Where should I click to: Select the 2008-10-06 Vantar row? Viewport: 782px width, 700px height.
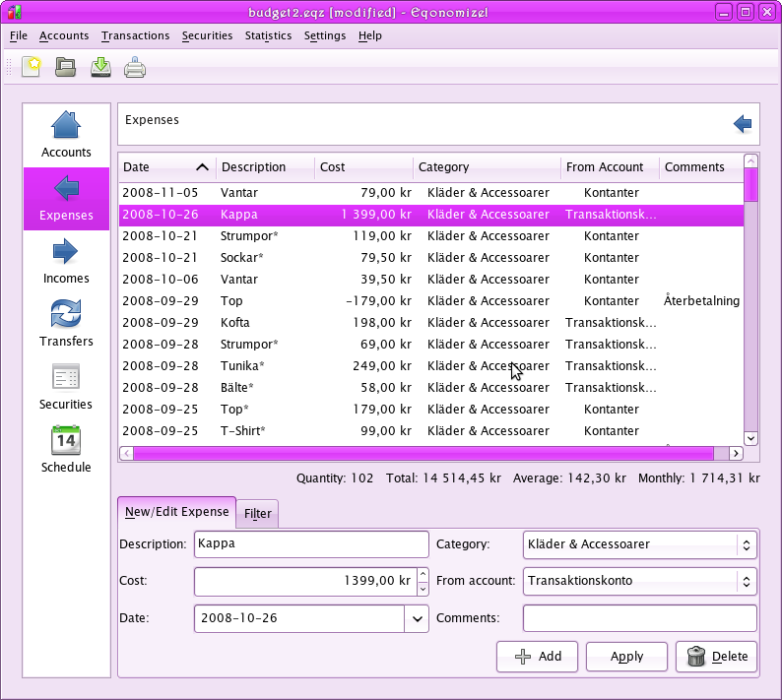(x=431, y=280)
